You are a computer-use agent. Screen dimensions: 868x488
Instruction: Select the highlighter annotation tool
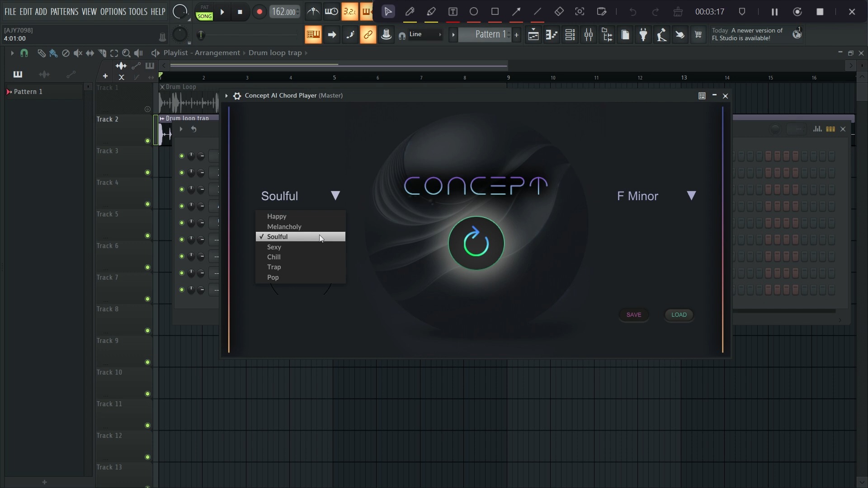coord(431,12)
